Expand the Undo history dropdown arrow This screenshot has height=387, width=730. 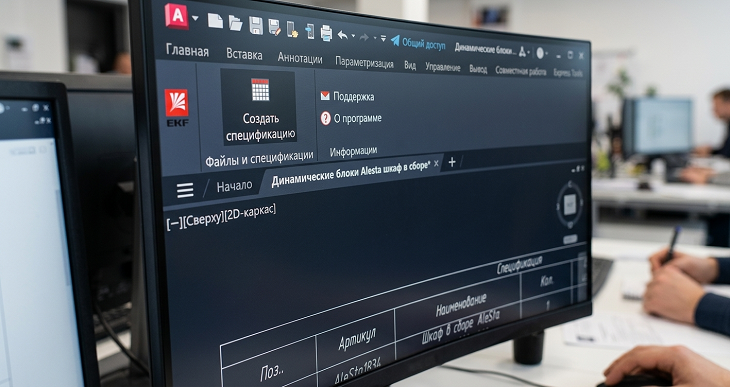pyautogui.click(x=353, y=36)
